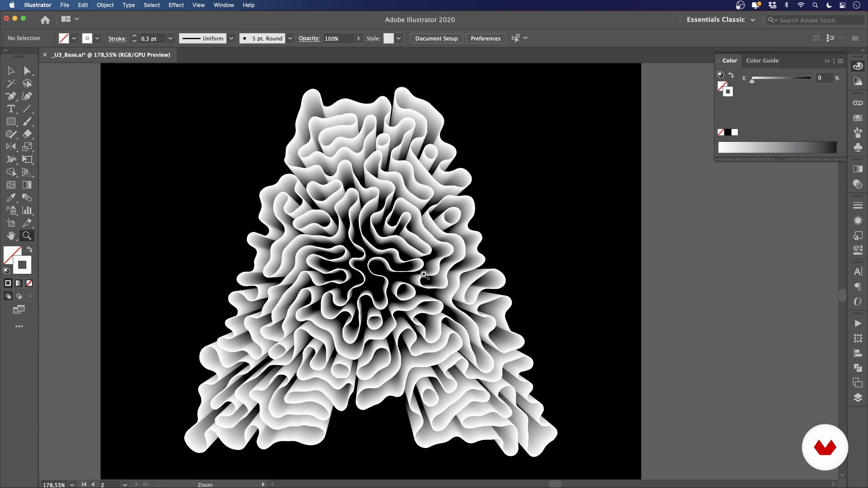Open the zoom level dropdown
This screenshot has height=488, width=868.
point(72,485)
